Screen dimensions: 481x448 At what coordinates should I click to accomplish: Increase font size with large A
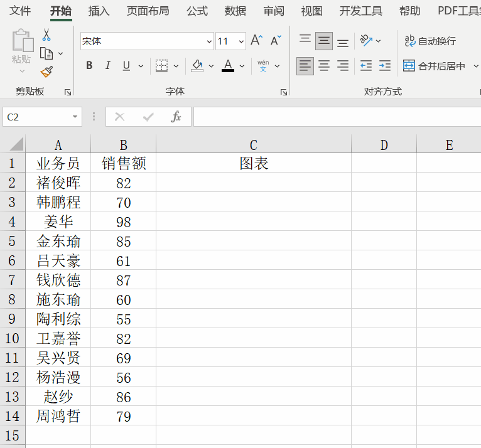(256, 40)
